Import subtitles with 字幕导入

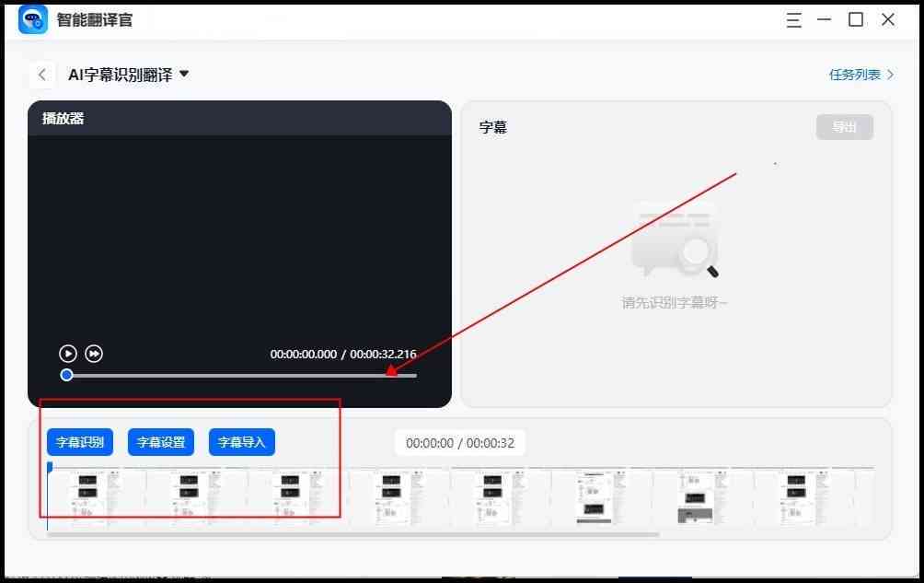(242, 442)
